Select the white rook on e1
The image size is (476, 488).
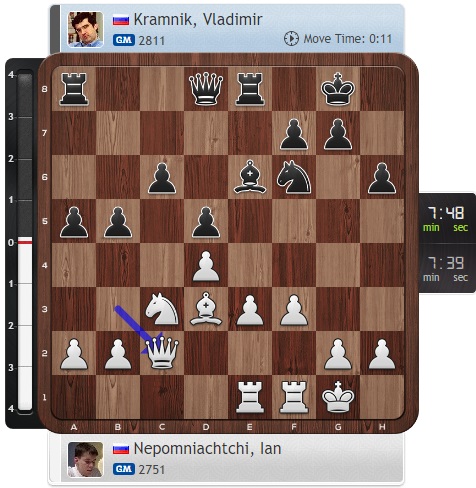pos(250,397)
